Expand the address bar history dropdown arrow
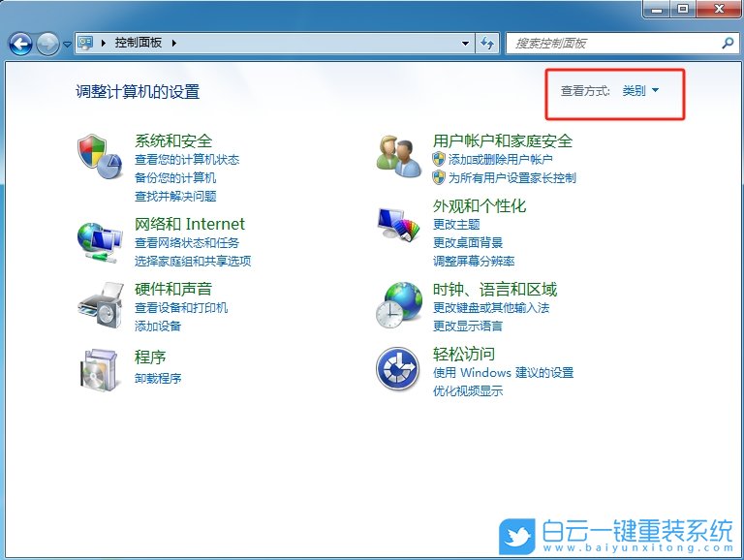744x560 pixels. (465, 44)
